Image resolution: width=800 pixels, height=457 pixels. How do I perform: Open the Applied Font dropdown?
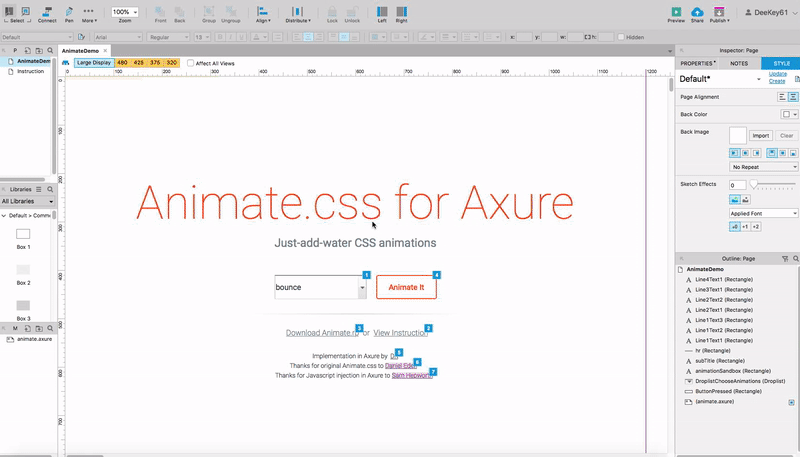point(763,213)
